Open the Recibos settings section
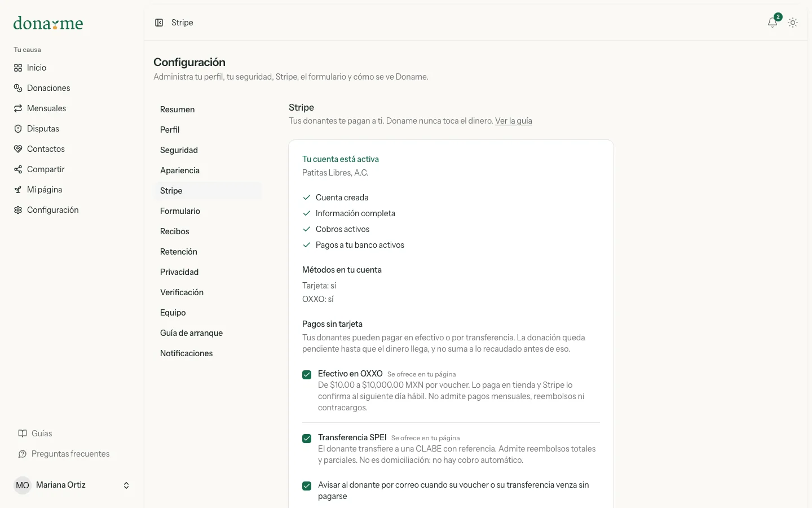The height and width of the screenshot is (508, 812). point(208,231)
